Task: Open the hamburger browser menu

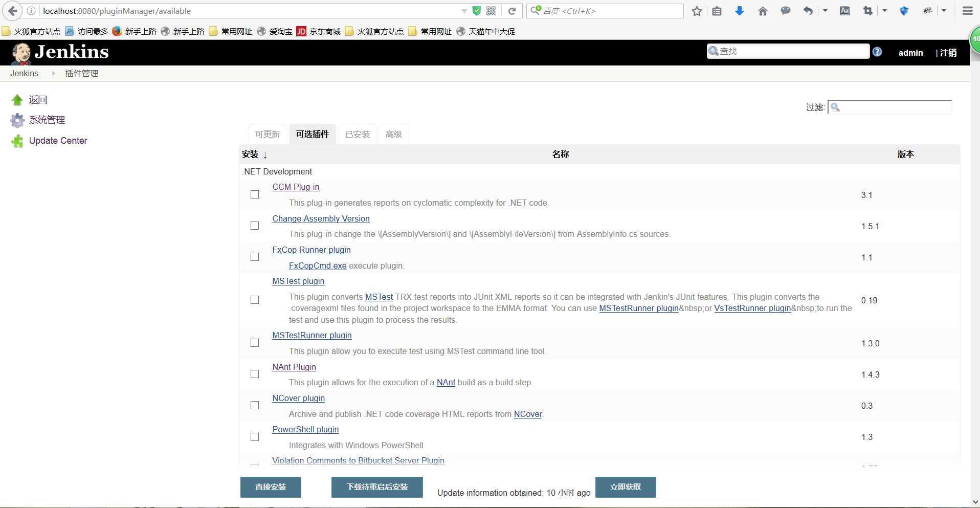Action: [x=968, y=11]
